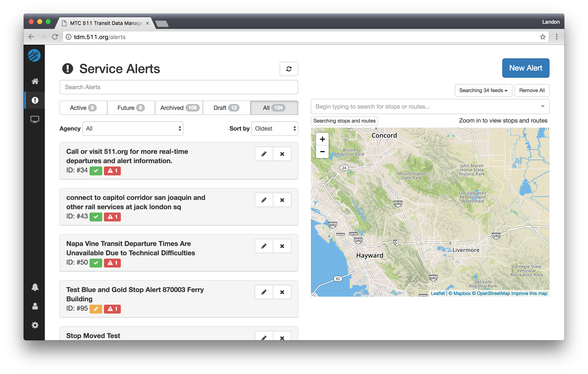Delete Blue and Gold Stop alert #95
The width and height of the screenshot is (588, 374).
click(282, 292)
